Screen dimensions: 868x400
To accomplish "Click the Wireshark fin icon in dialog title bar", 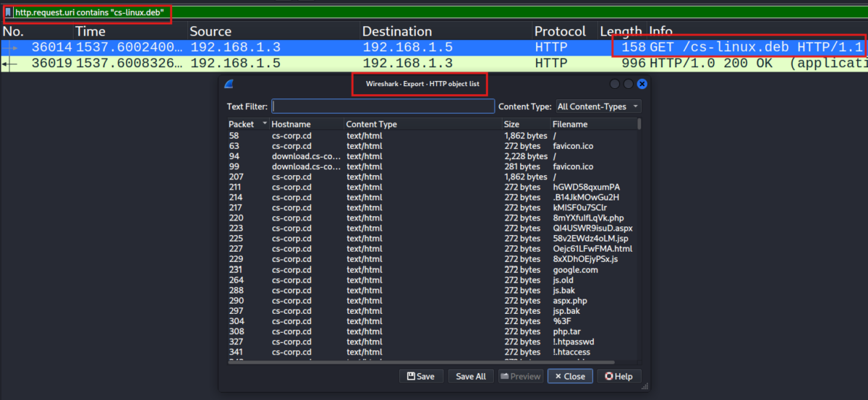I will click(229, 84).
